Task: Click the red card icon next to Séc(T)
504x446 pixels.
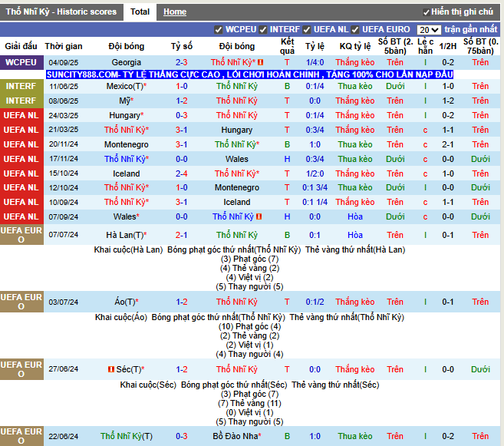Action: (111, 369)
